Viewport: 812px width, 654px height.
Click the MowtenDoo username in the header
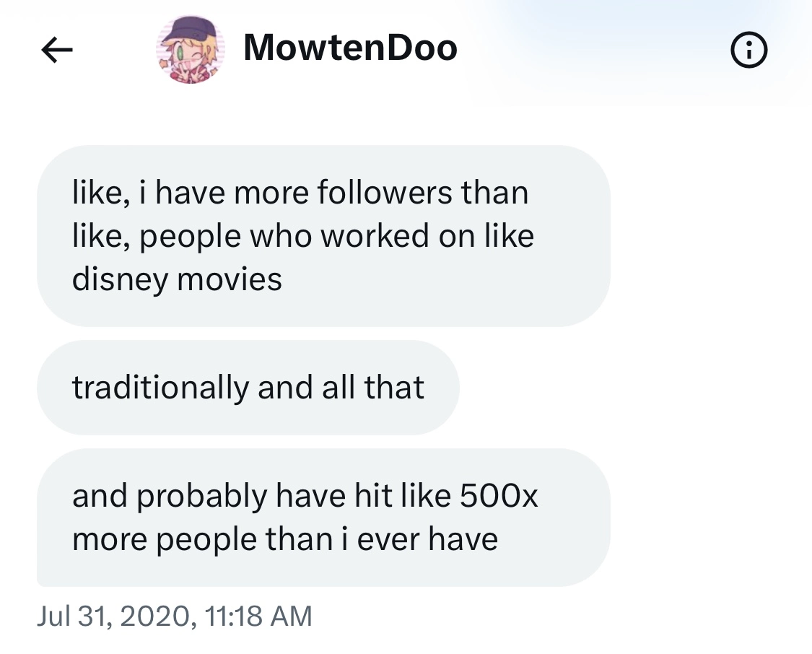(350, 48)
